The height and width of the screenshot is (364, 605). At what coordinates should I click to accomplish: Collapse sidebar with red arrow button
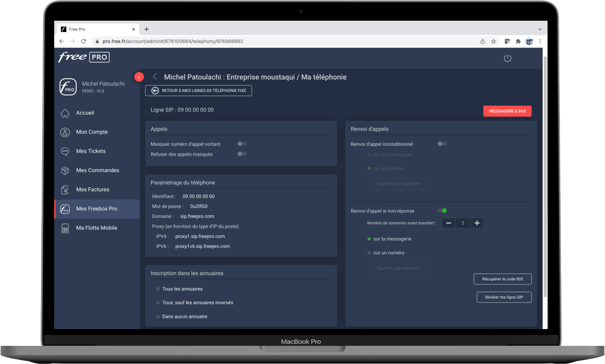pos(139,77)
